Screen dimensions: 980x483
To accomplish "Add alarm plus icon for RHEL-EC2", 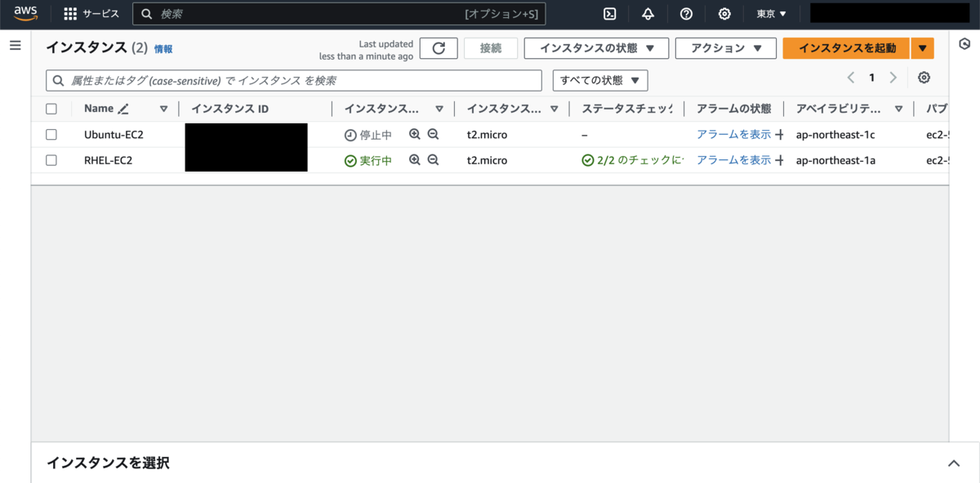I will pyautogui.click(x=779, y=160).
